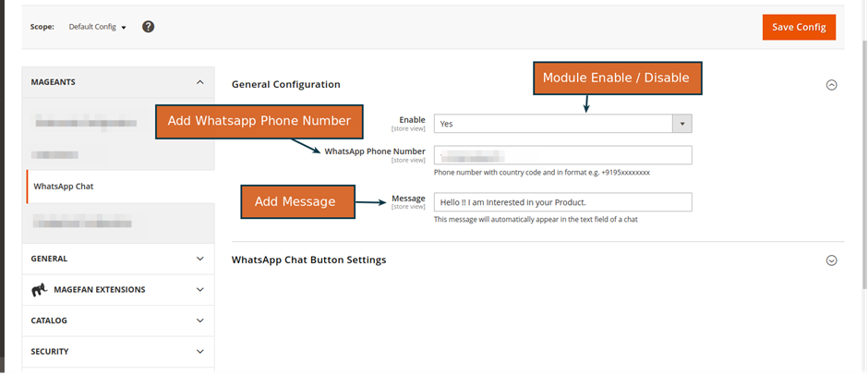
Task: Click the General Configuration heading
Action: tap(285, 85)
